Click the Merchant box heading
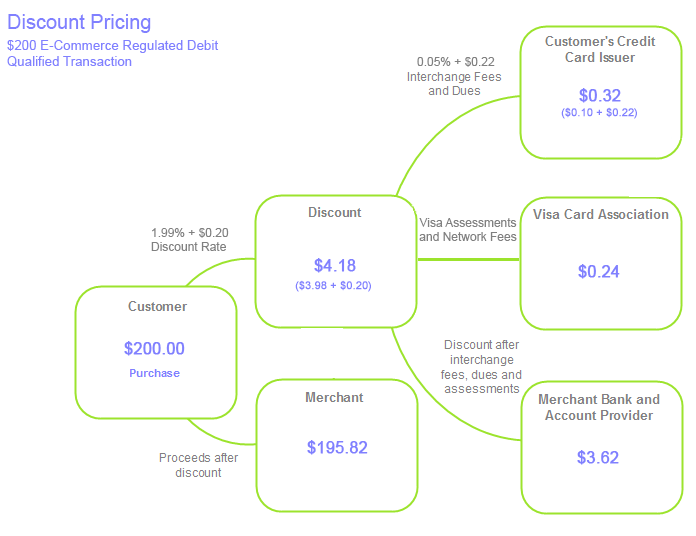696x536 pixels. click(334, 397)
